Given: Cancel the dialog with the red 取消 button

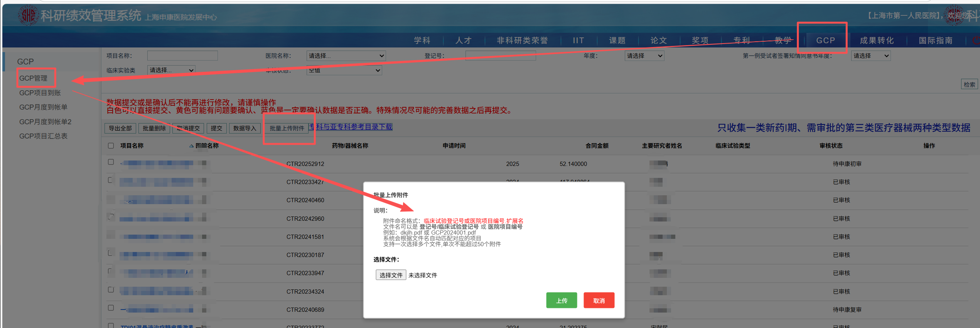Looking at the screenshot, I should pyautogui.click(x=599, y=301).
